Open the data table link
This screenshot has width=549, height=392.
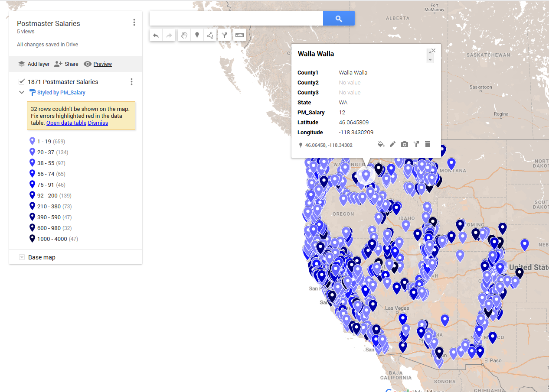click(x=66, y=123)
